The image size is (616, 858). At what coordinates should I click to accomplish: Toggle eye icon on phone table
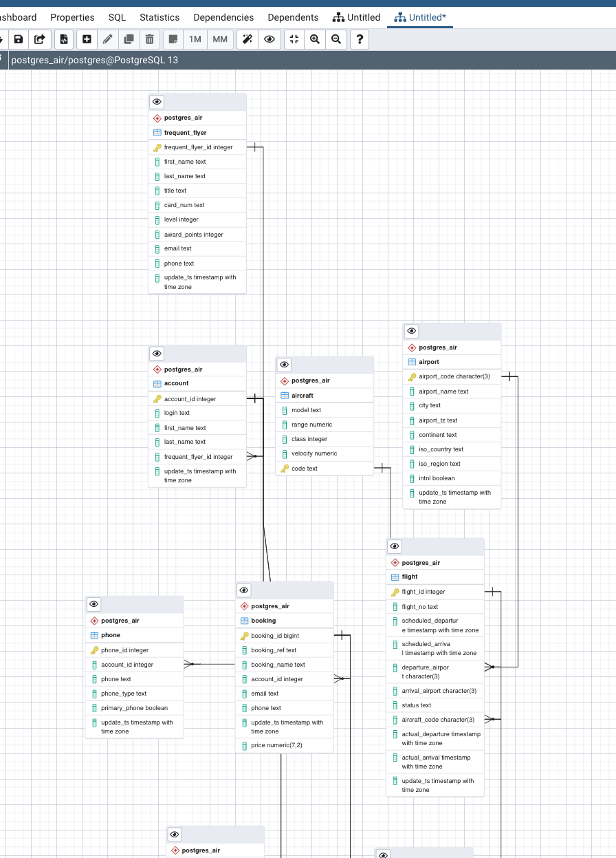point(94,604)
